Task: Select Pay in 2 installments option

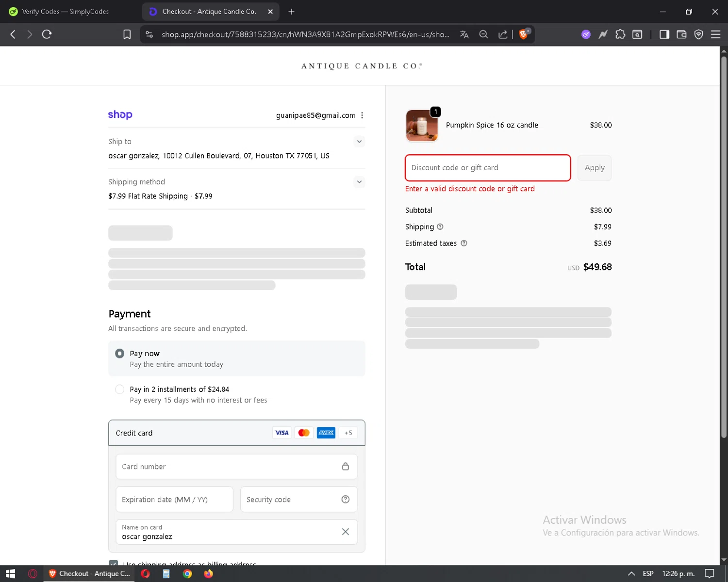Action: [119, 389]
